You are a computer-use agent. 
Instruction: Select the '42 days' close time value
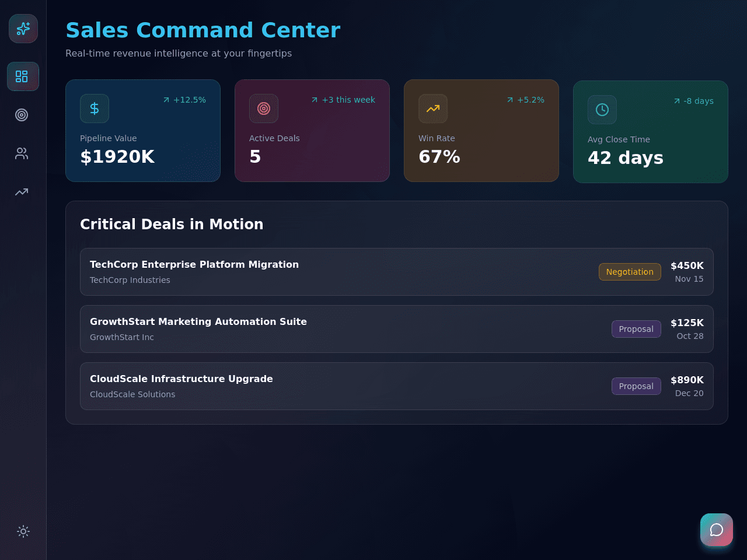626,158
